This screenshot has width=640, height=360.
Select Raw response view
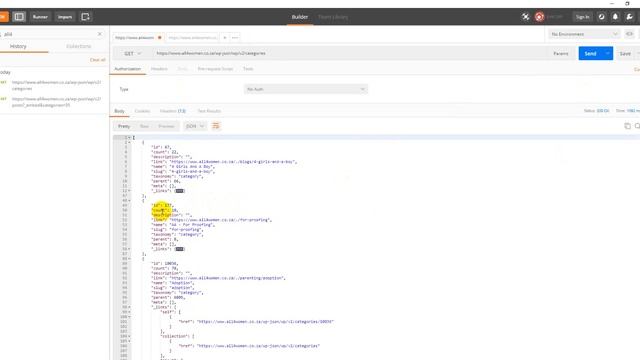(144, 126)
